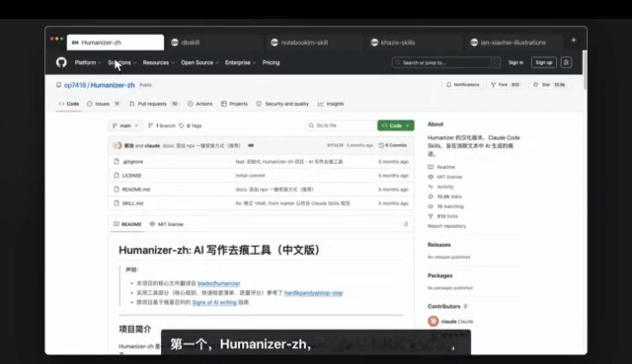Image resolution: width=632 pixels, height=364 pixels.
Task: Open the Security and quality tab
Action: [x=282, y=104]
